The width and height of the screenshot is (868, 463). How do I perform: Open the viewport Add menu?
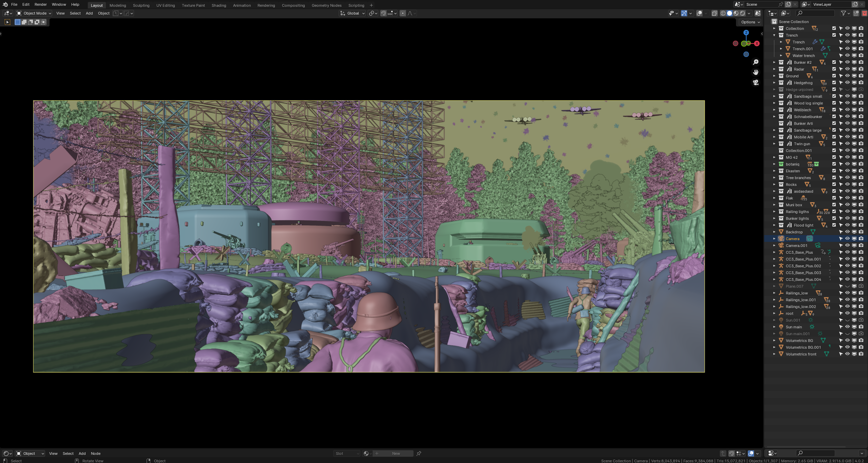pyautogui.click(x=89, y=13)
